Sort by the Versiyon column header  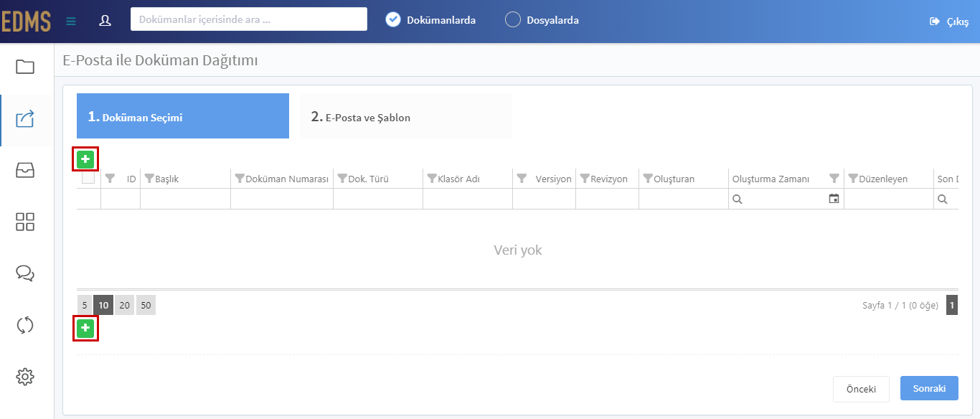click(x=554, y=179)
